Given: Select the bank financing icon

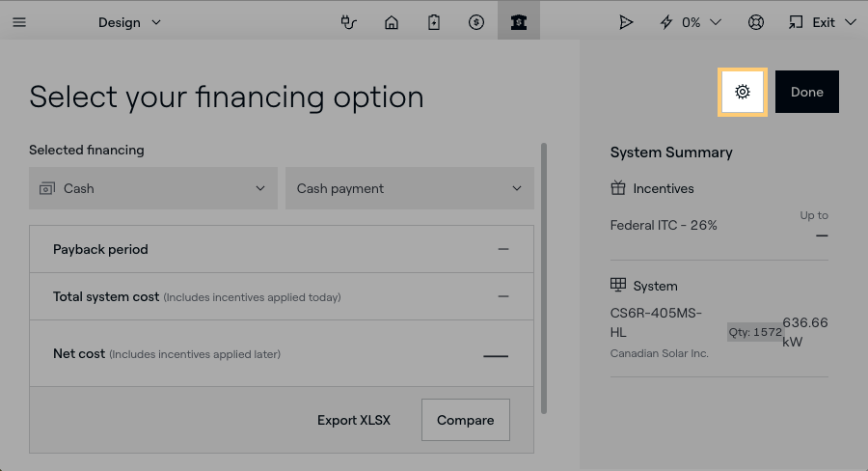Looking at the screenshot, I should (519, 22).
